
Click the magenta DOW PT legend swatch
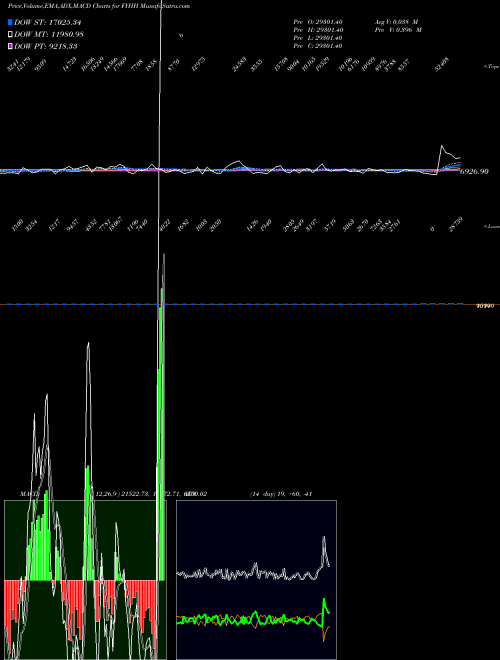pos(10,46)
